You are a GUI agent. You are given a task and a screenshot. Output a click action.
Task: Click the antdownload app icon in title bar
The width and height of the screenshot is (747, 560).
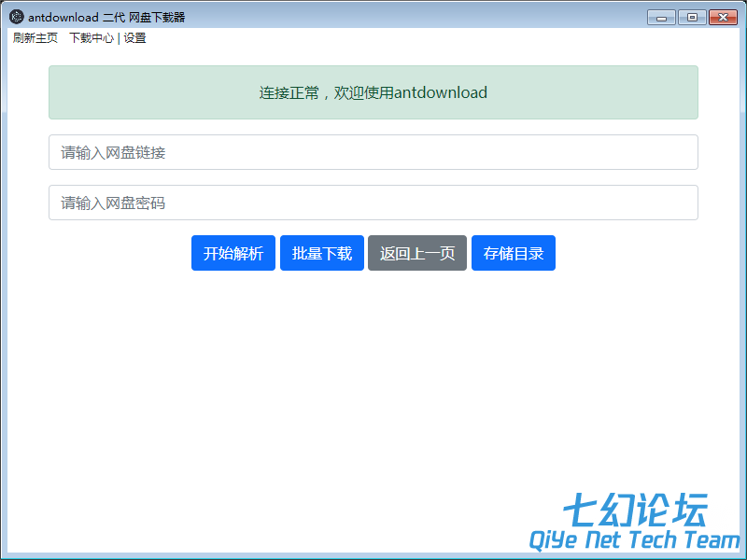pos(17,17)
